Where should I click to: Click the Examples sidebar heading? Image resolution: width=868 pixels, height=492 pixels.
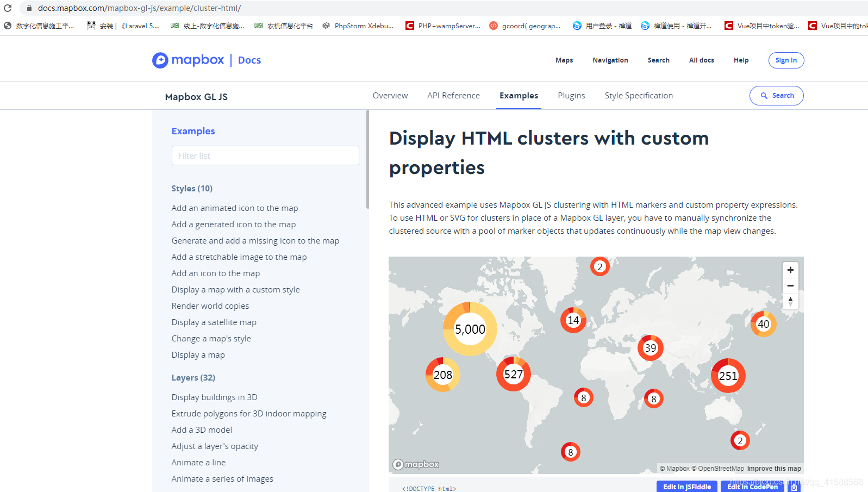193,131
